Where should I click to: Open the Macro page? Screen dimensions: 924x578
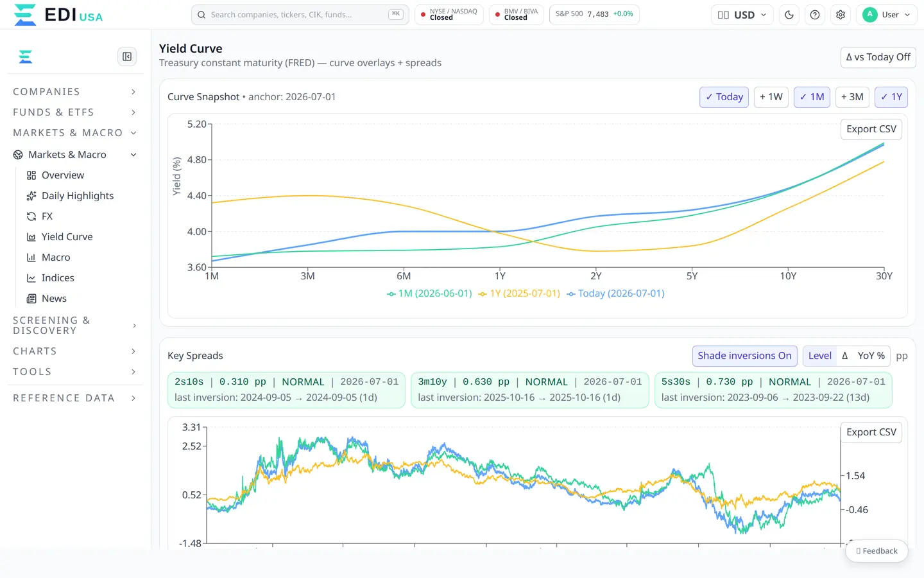(56, 258)
